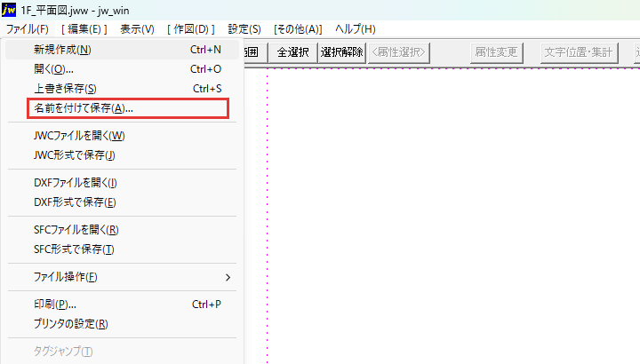Select DXF形式で保存(E)
Viewport: 640px width, 364px height.
coord(122,202)
